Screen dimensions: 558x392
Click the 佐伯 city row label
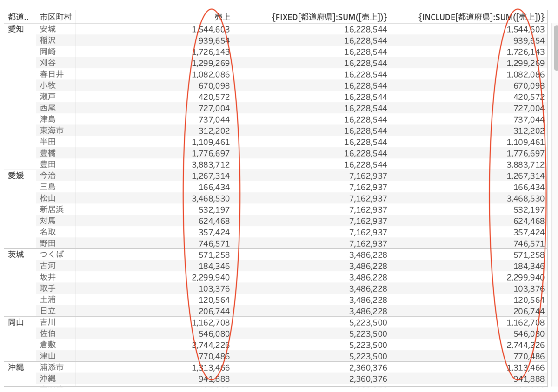(x=47, y=333)
